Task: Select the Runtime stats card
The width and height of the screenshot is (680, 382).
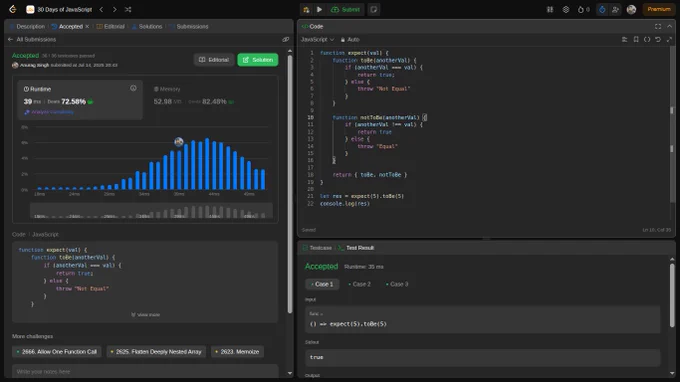Action: [x=80, y=100]
